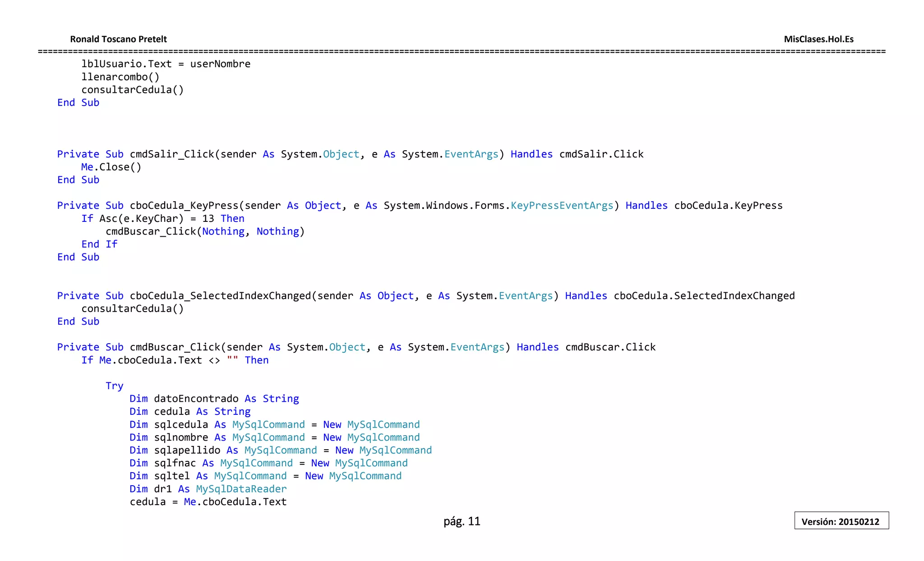
Task: Click Dim datoEncontrado As String line
Action: [214, 399]
